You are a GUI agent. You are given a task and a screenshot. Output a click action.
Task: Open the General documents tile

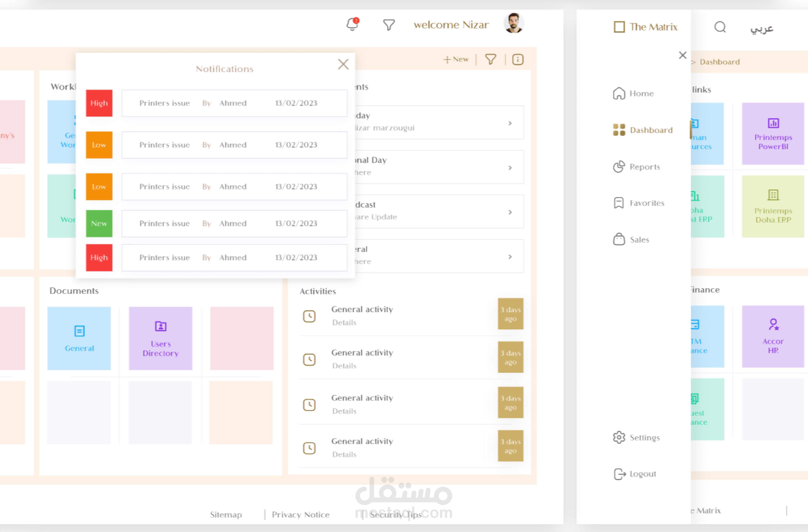[x=79, y=338]
